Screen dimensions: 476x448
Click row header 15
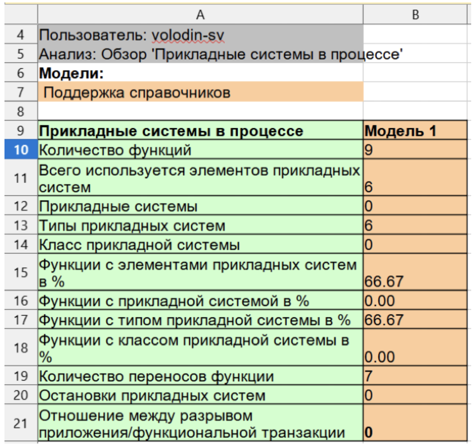[21, 272]
